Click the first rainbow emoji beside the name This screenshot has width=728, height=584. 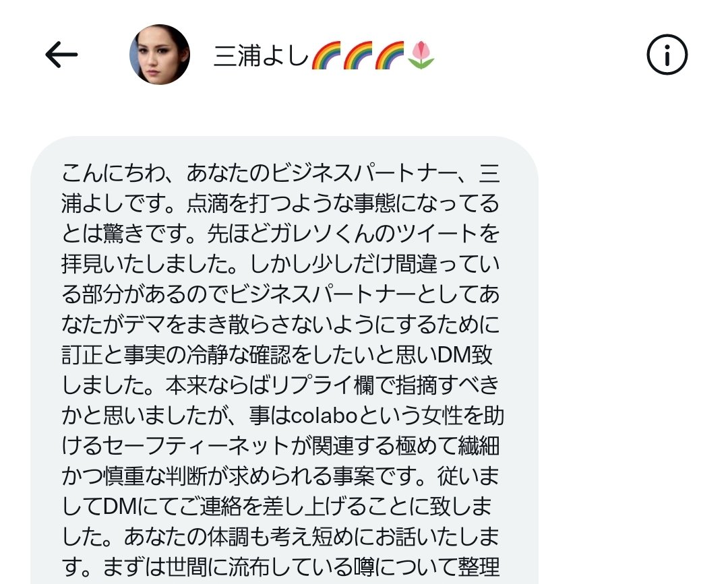(x=326, y=55)
